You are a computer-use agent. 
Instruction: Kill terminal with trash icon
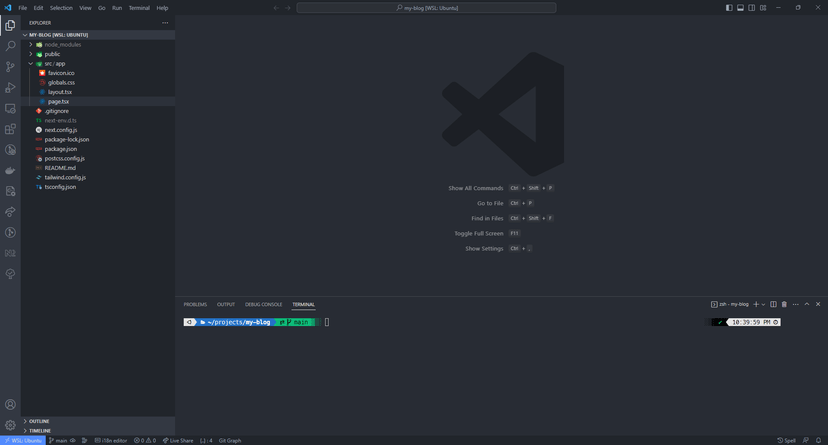[784, 304]
